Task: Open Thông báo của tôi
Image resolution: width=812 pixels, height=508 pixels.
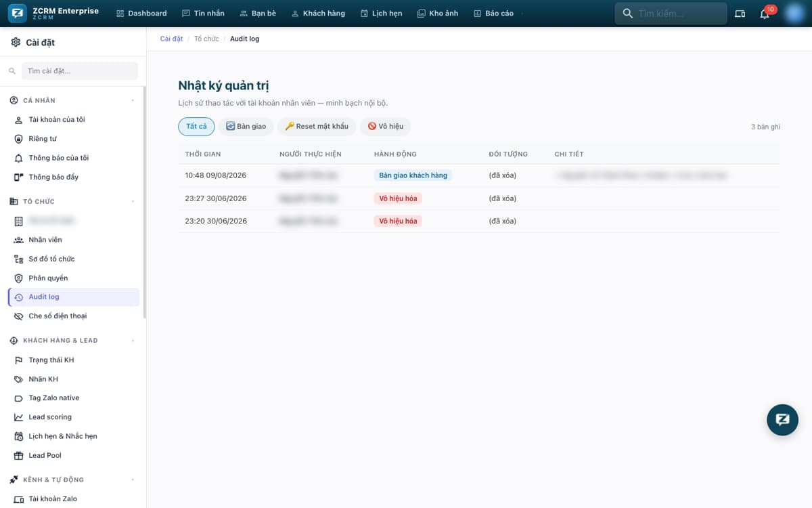Action: point(74,158)
